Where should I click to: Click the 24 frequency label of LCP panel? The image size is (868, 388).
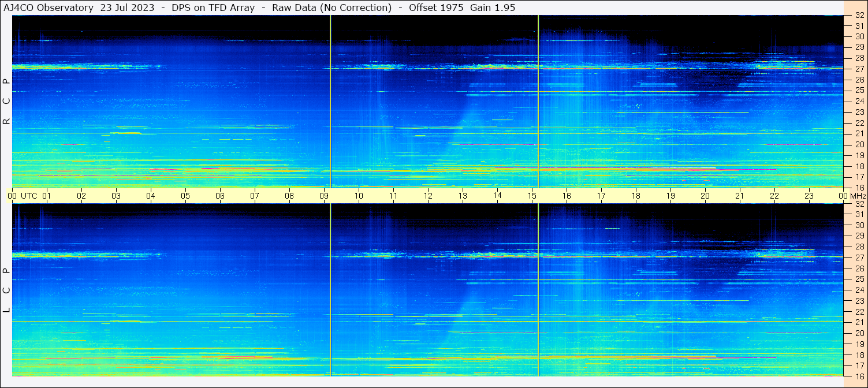tap(859, 290)
